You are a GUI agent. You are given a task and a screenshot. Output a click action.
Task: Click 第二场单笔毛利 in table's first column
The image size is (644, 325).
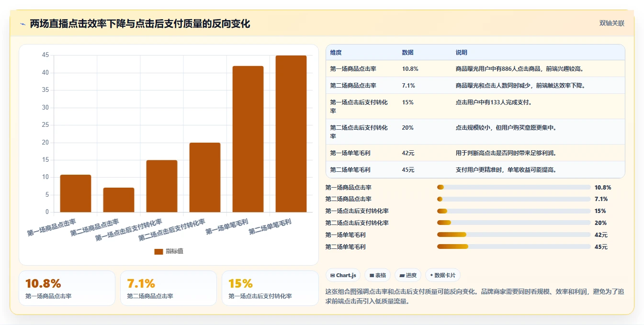[350, 170]
